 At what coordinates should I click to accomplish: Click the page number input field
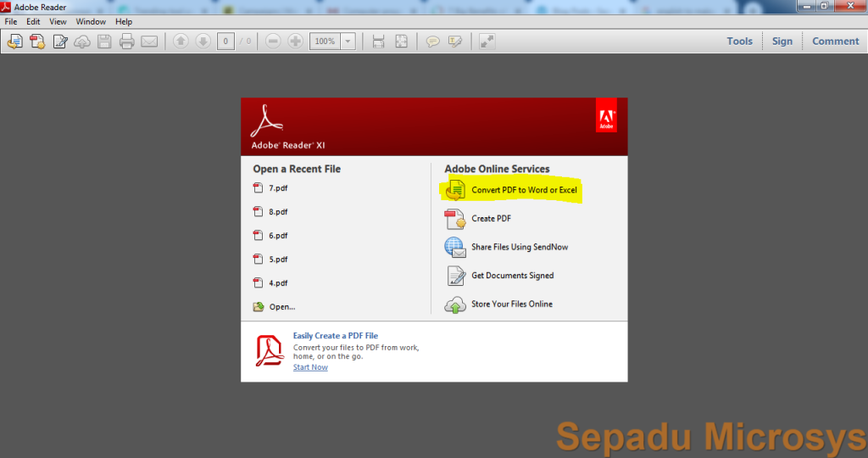click(x=225, y=42)
